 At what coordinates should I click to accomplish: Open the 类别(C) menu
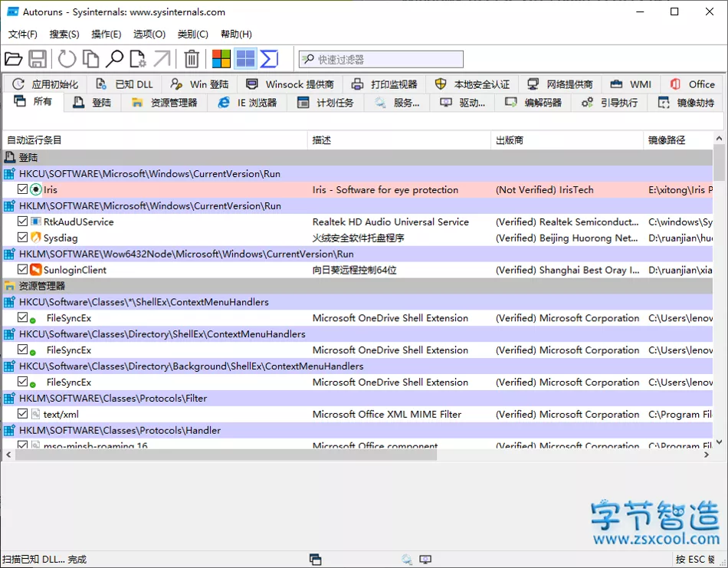click(192, 34)
